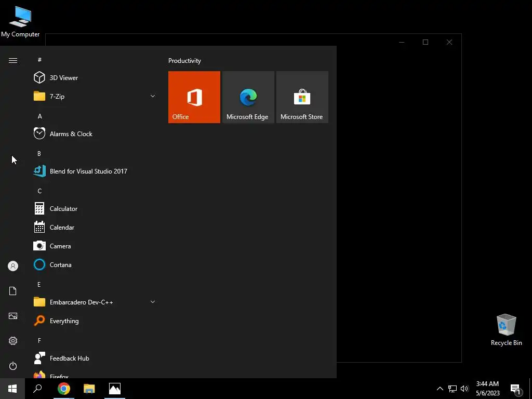Click the 'E' letter header
Screen dimensions: 532x399
[39, 285]
